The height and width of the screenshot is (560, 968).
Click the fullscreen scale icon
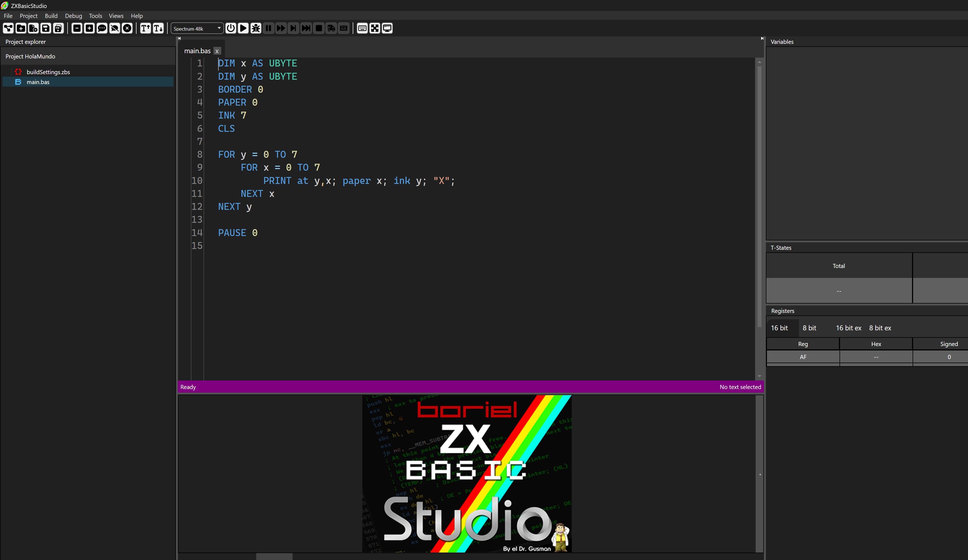click(375, 28)
